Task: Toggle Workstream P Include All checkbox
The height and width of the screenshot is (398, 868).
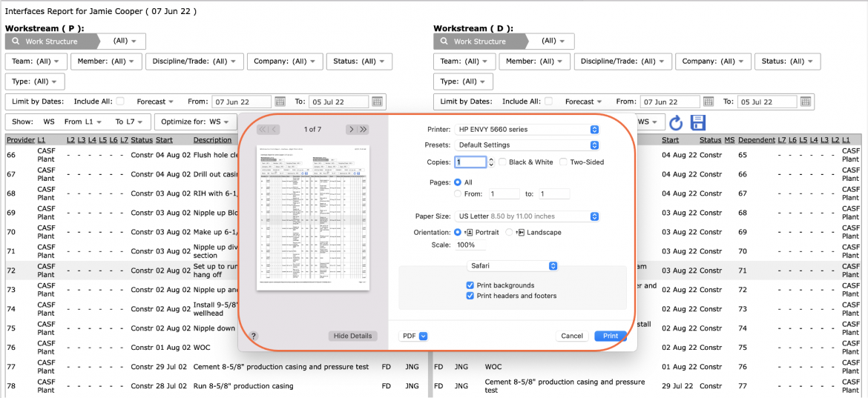Action: pyautogui.click(x=120, y=101)
